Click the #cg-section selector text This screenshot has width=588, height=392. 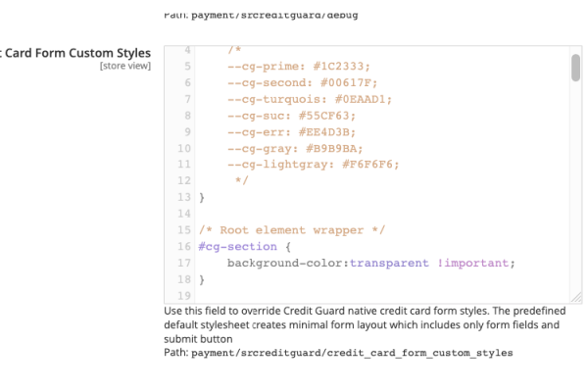(x=237, y=247)
